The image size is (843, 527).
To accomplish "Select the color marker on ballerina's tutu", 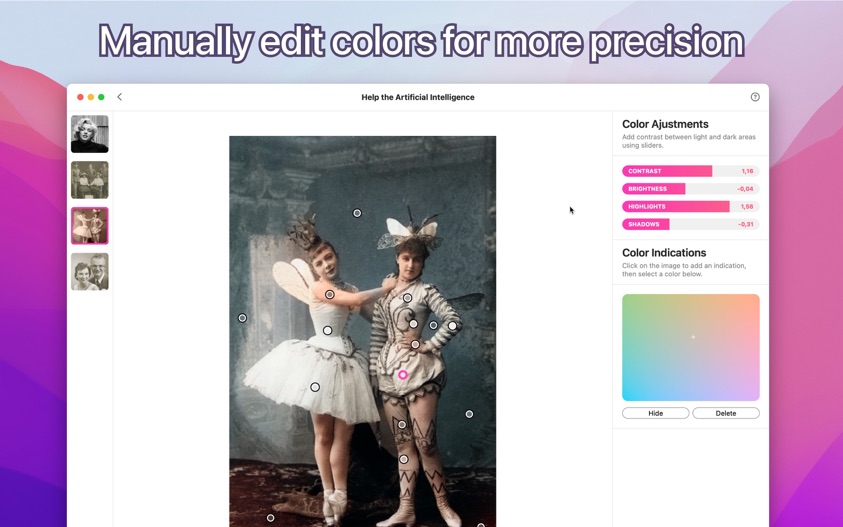I will point(315,387).
